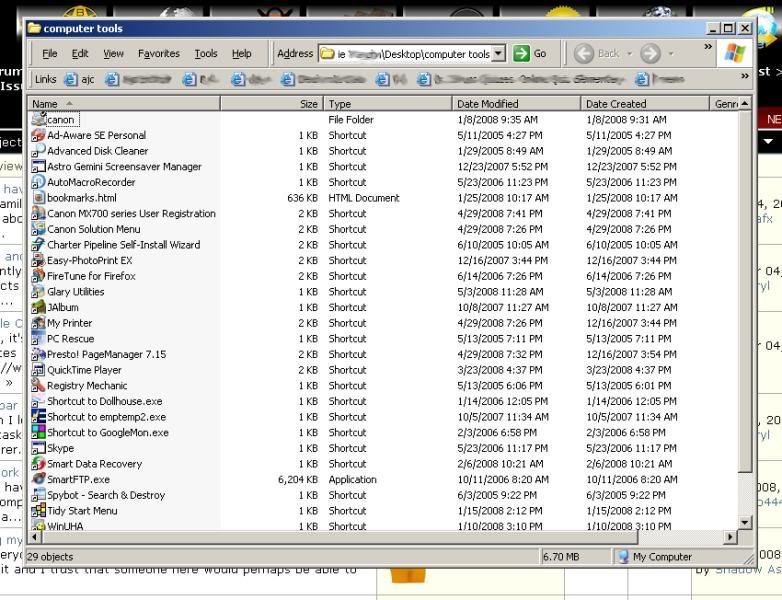Click the FireTune for Firefox icon
The image size is (782, 600).
click(x=38, y=276)
